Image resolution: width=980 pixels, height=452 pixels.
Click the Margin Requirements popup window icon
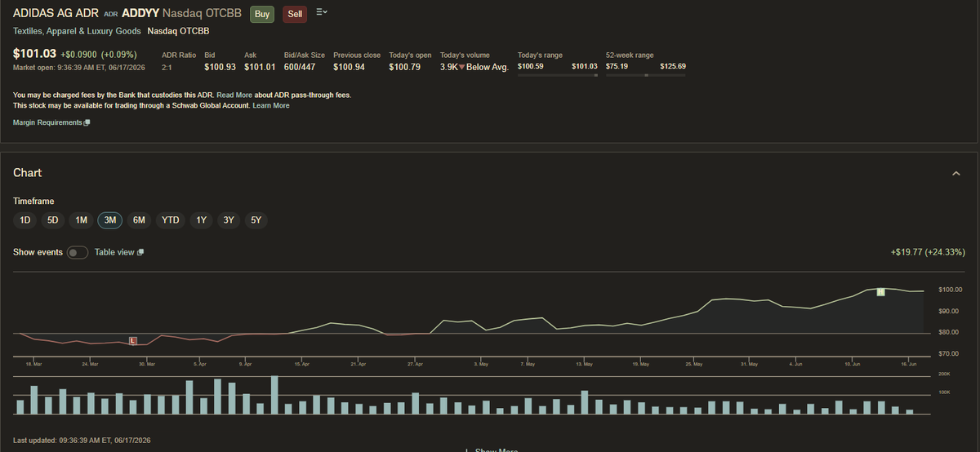tap(87, 122)
